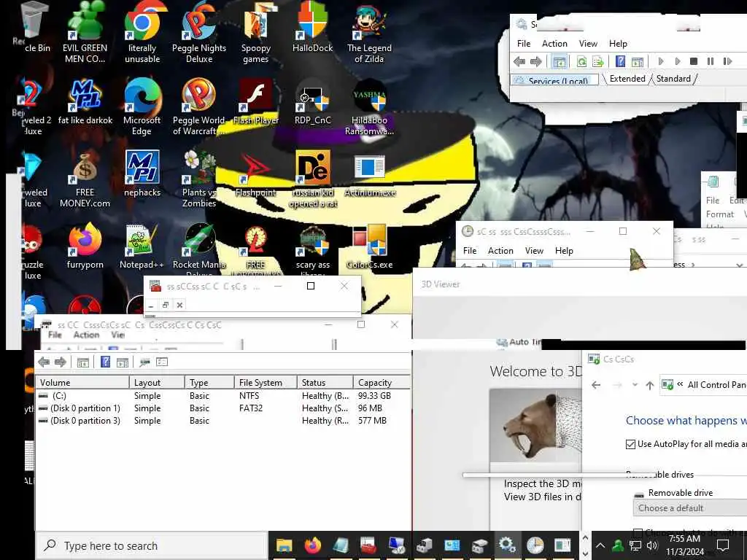Sort by the Capacity column header
This screenshot has height=560, width=747.
click(x=382, y=382)
